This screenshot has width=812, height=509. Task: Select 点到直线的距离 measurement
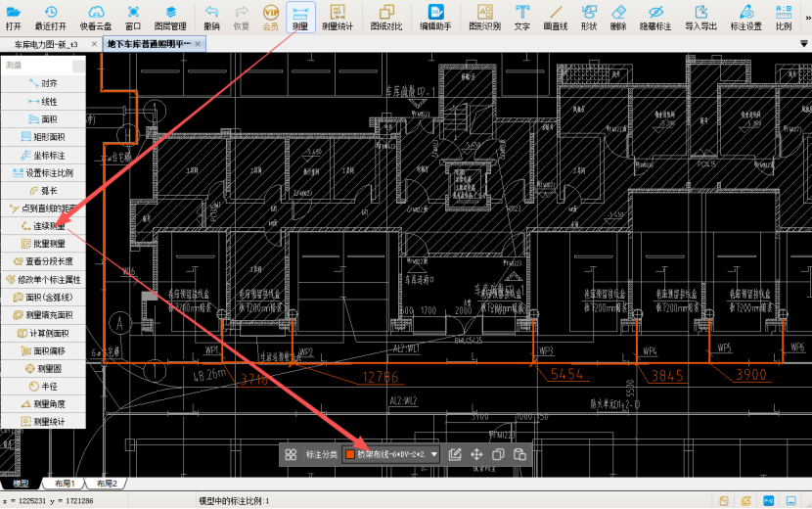43,208
